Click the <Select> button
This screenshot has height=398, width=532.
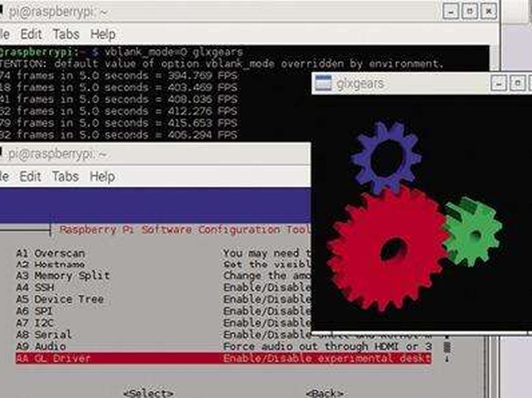[148, 393]
